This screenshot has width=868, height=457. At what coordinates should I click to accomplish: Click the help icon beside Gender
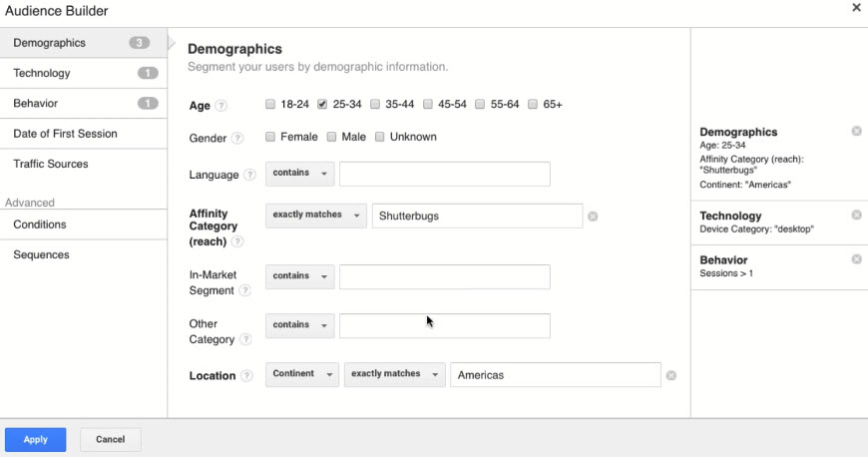[237, 138]
